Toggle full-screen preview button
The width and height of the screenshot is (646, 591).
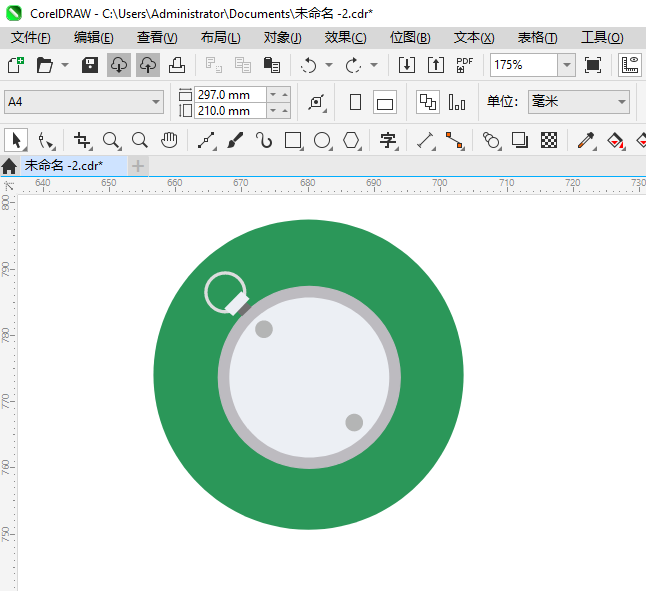click(x=593, y=65)
